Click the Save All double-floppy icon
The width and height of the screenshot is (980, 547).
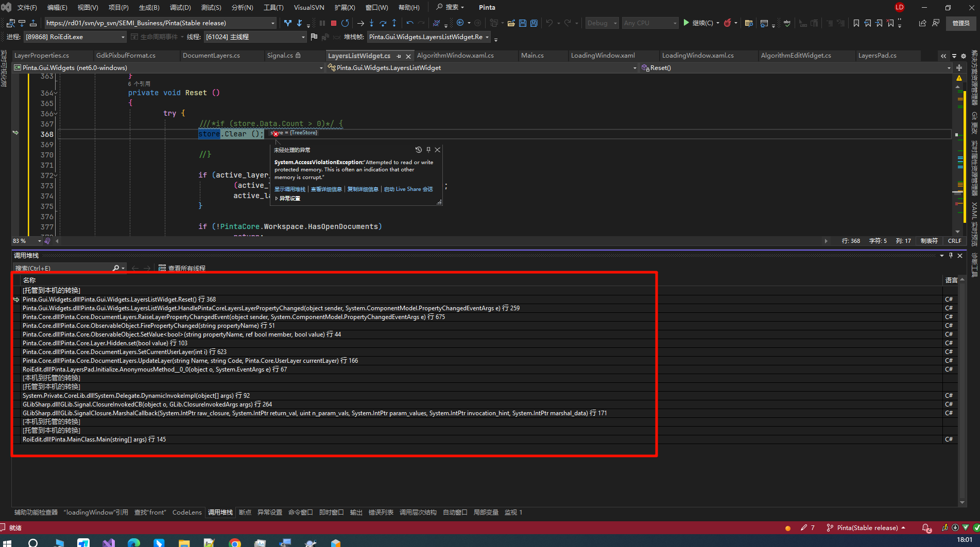pos(534,23)
